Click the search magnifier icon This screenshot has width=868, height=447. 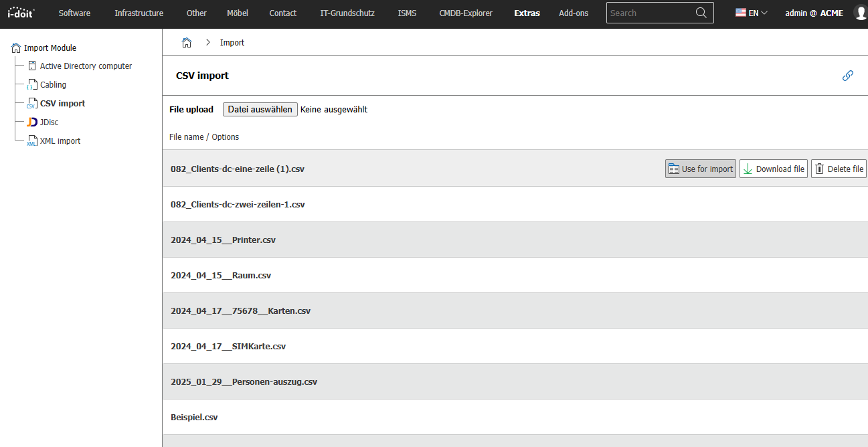[701, 13]
